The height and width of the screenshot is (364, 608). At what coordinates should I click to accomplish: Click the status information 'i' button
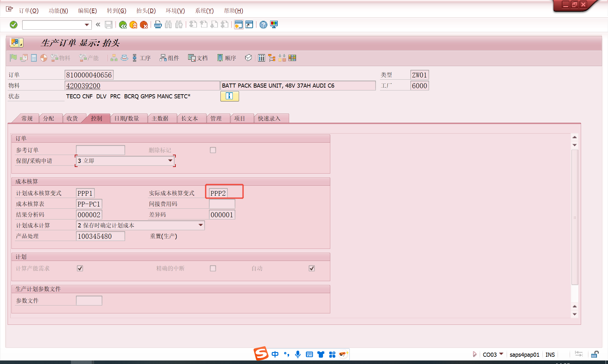[230, 96]
